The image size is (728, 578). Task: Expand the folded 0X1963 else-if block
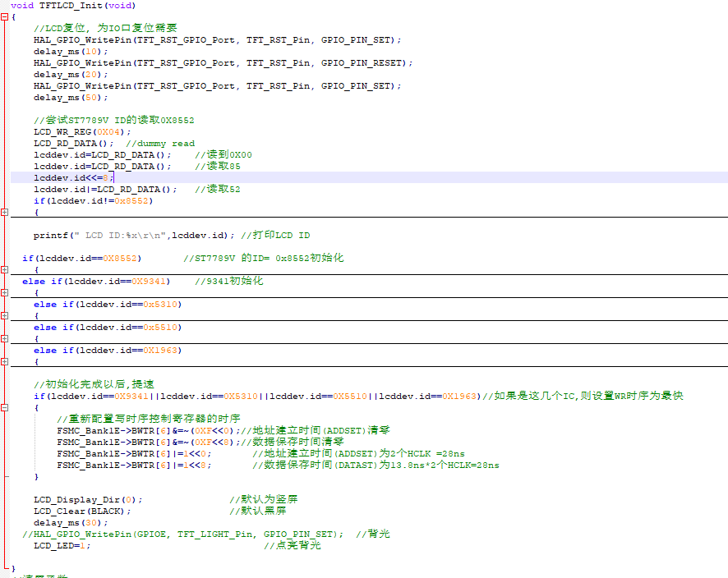pyautogui.click(x=5, y=361)
